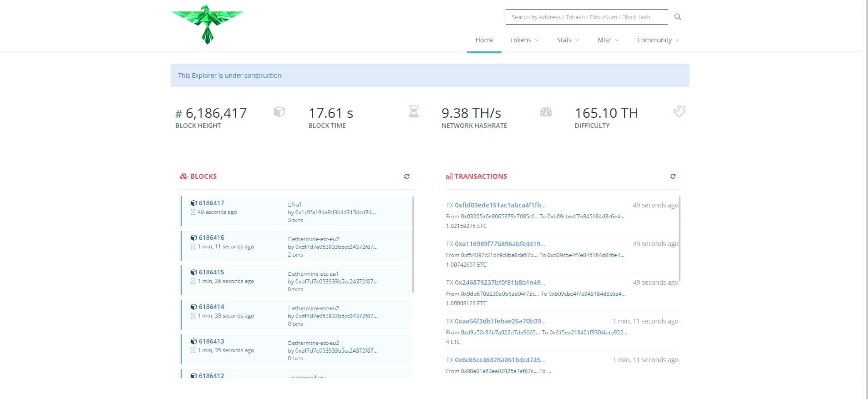This screenshot has height=399, width=868.
Task: Open block 6186413
Action: (211, 341)
